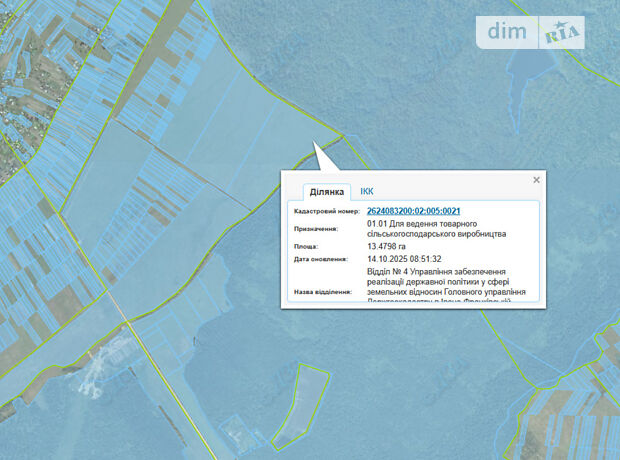Click the Призначення field label
Screen dimensions: 620x460
tap(316, 228)
